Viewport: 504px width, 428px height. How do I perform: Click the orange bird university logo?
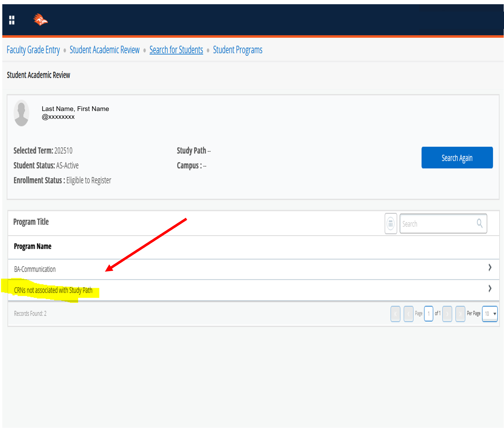(40, 20)
